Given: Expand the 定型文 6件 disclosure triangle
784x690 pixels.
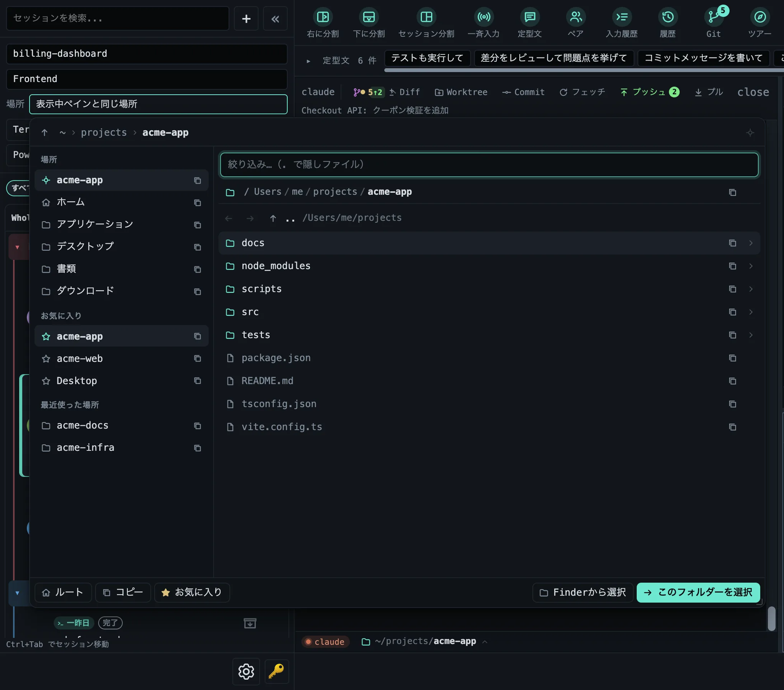Looking at the screenshot, I should pos(308,61).
